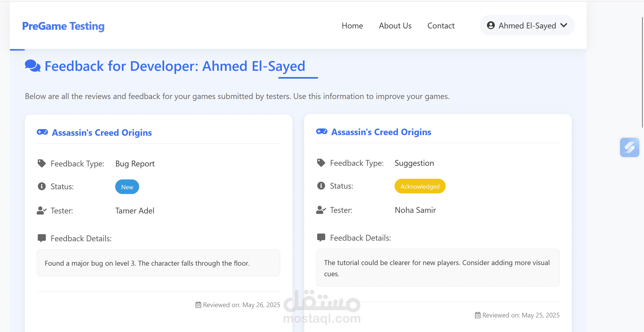Click the info icon beside the New status
The image size is (644, 332).
pos(42,186)
